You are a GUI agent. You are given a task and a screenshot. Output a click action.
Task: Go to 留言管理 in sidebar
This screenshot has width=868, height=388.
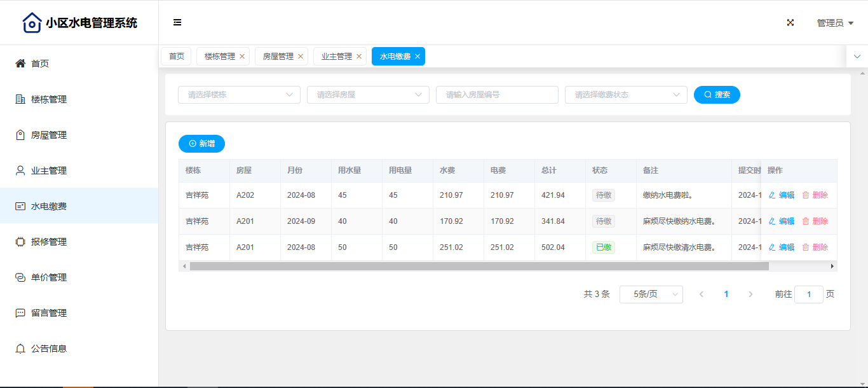(48, 313)
